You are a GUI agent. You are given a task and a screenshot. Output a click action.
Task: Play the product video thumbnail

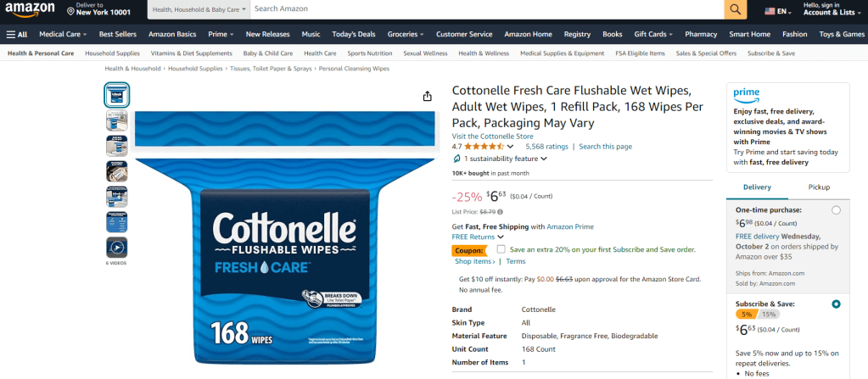[x=117, y=248]
